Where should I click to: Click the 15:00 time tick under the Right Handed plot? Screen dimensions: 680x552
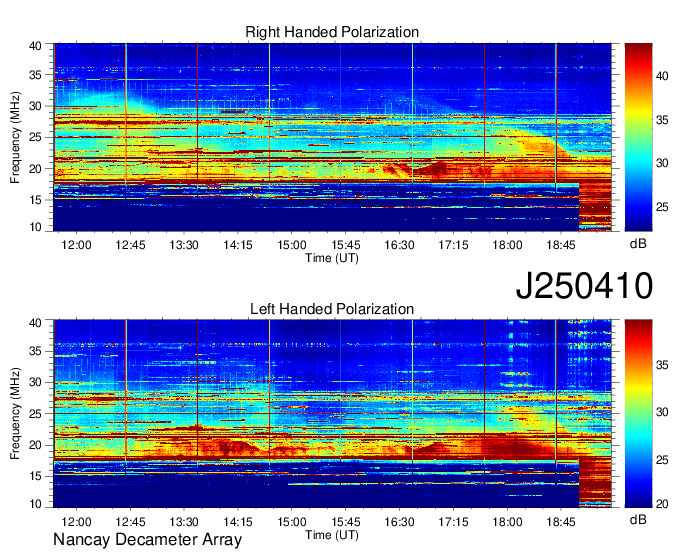click(292, 245)
